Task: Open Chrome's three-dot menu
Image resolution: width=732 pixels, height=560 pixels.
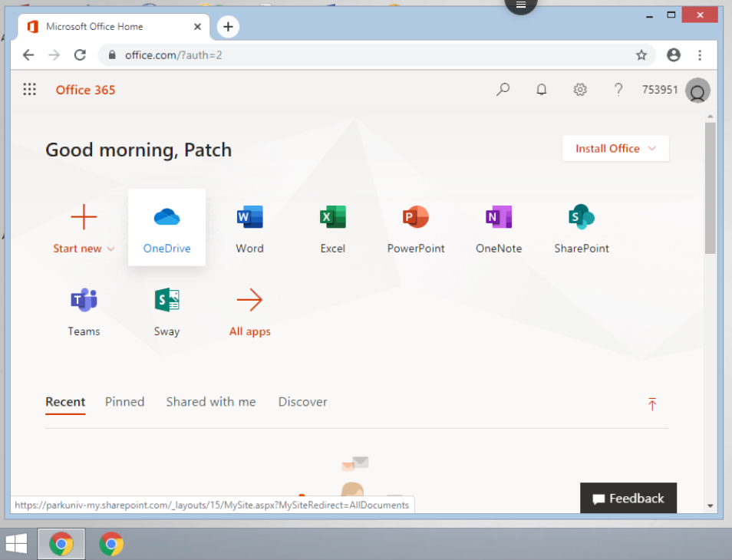Action: [x=700, y=55]
